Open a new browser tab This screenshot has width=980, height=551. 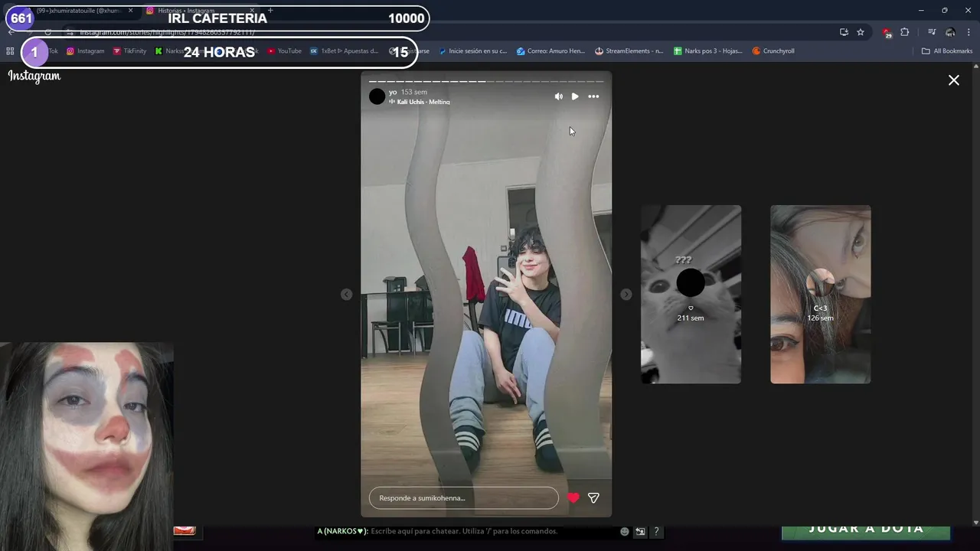pos(270,11)
